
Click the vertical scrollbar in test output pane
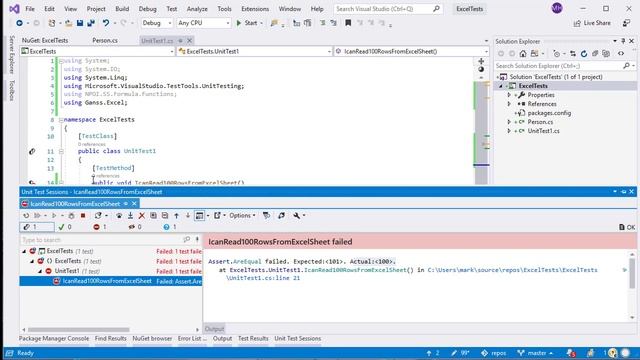[632, 273]
